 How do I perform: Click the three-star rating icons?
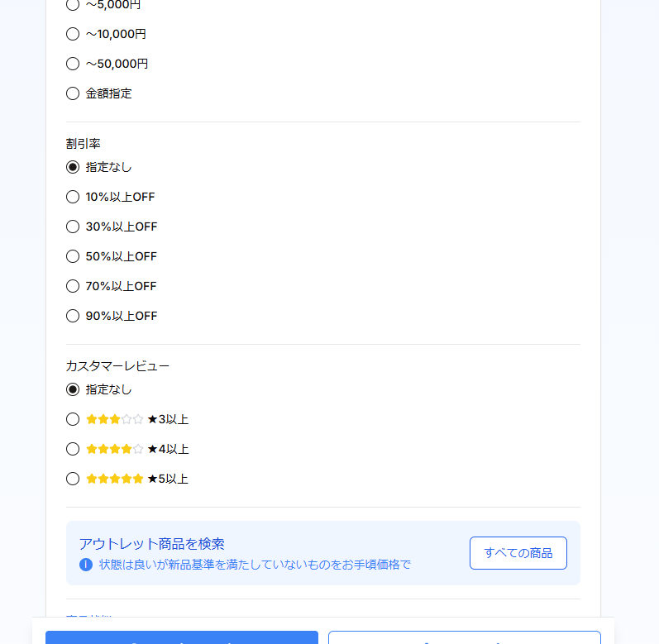115,419
